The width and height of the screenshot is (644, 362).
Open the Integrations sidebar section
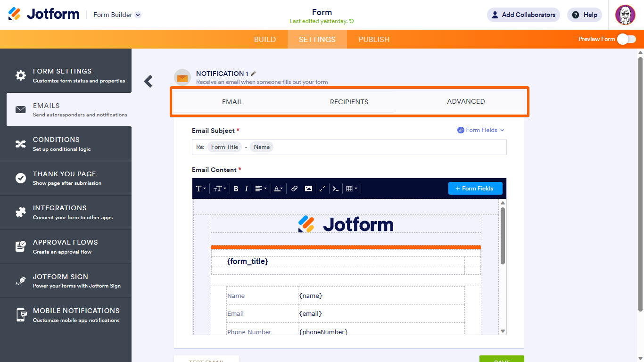(x=66, y=212)
